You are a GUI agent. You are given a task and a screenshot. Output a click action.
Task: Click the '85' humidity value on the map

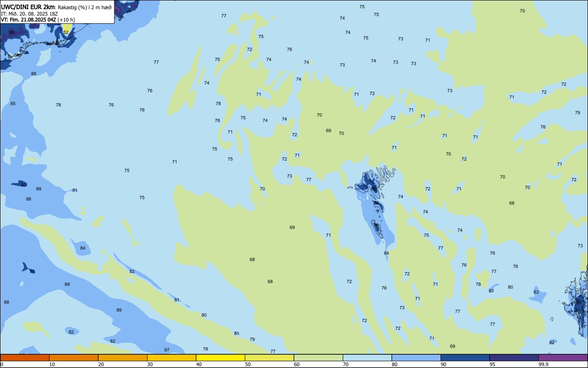tap(13, 104)
